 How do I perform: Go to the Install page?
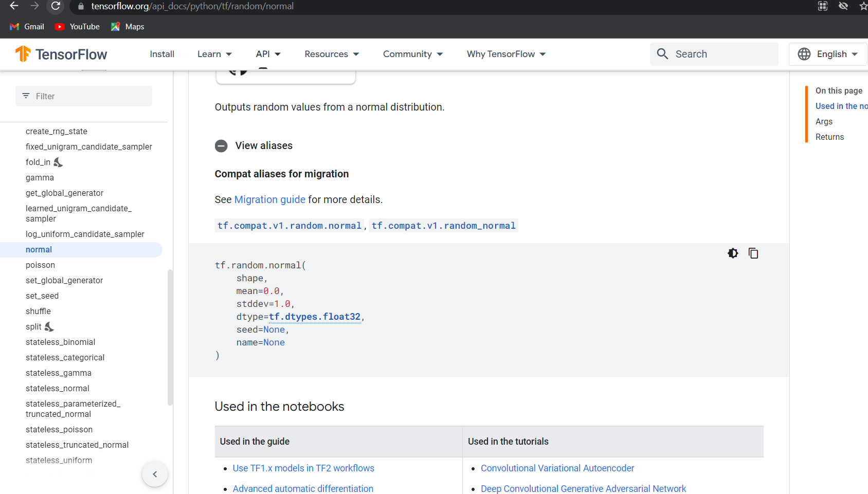[x=162, y=54]
